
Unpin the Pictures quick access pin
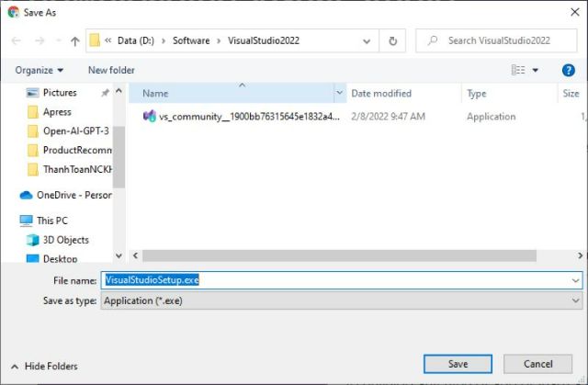(105, 93)
